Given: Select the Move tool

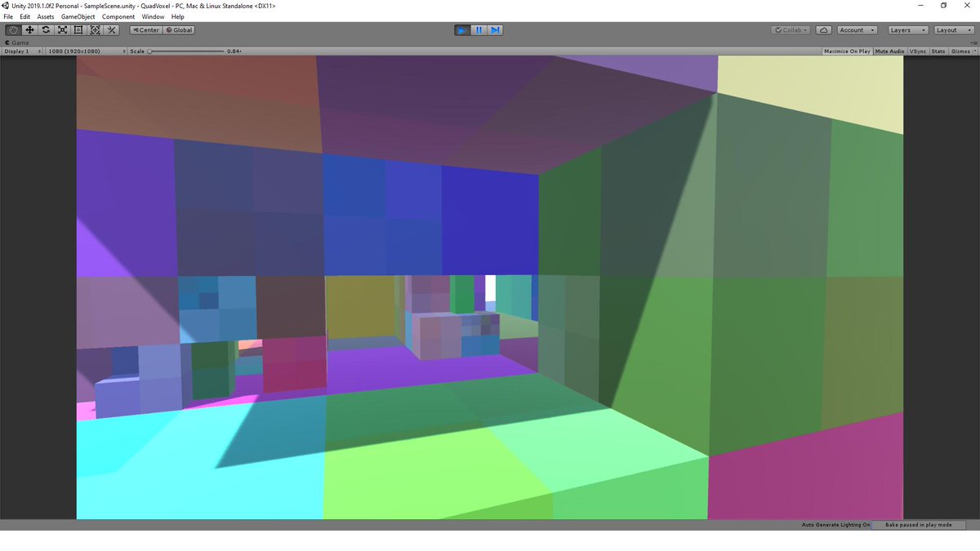Looking at the screenshot, I should [x=30, y=30].
